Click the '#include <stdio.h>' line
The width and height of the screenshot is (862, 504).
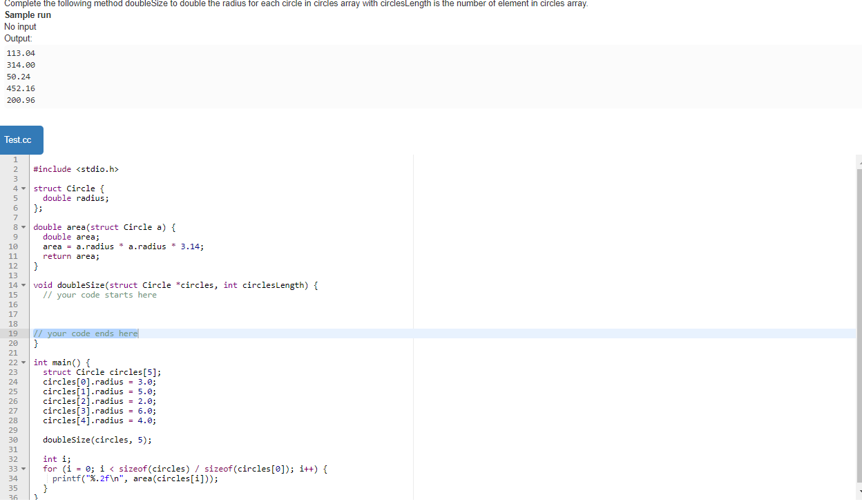pos(76,169)
